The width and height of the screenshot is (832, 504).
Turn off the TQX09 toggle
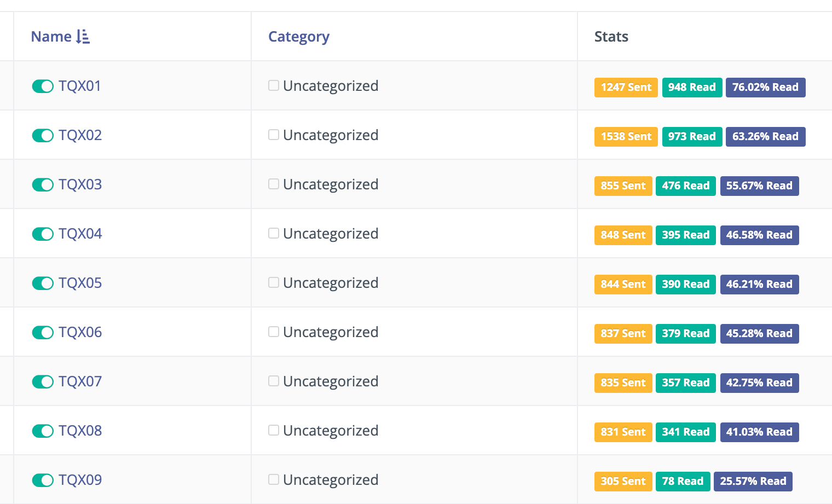(43, 480)
